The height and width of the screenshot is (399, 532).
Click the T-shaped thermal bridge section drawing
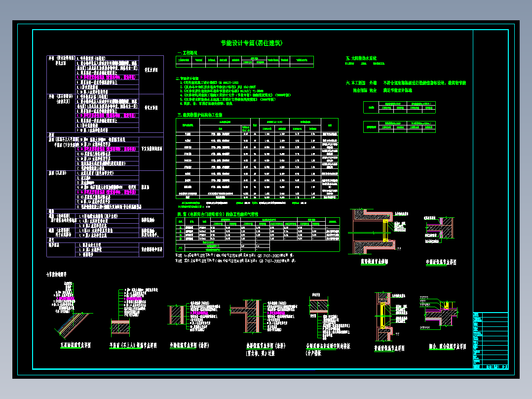(246, 317)
